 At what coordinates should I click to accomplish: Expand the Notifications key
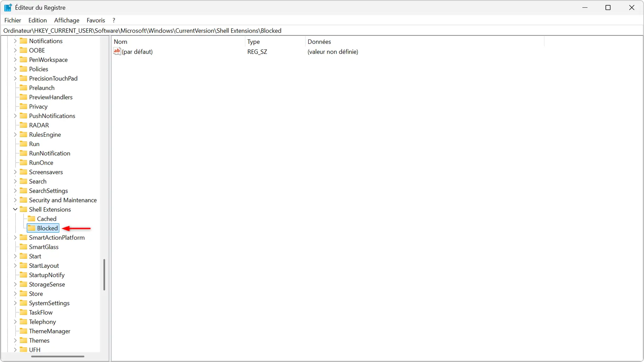(x=15, y=41)
